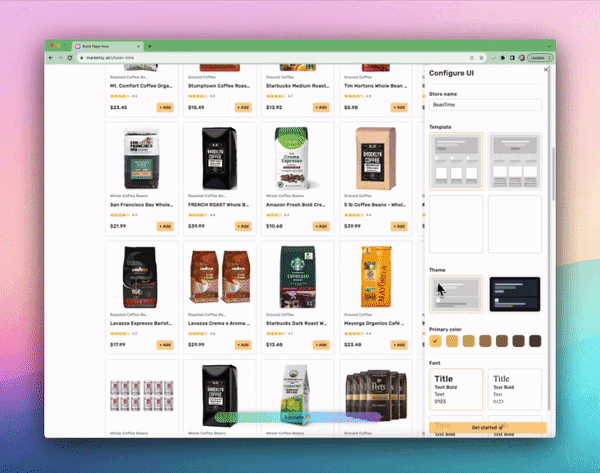Image resolution: width=600 pixels, height=473 pixels.
Task: Open Lavazza Crema e Aroma product image
Action: coord(220,277)
